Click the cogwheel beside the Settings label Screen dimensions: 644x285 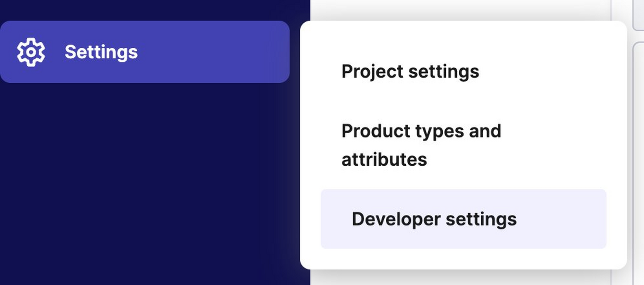tap(31, 52)
